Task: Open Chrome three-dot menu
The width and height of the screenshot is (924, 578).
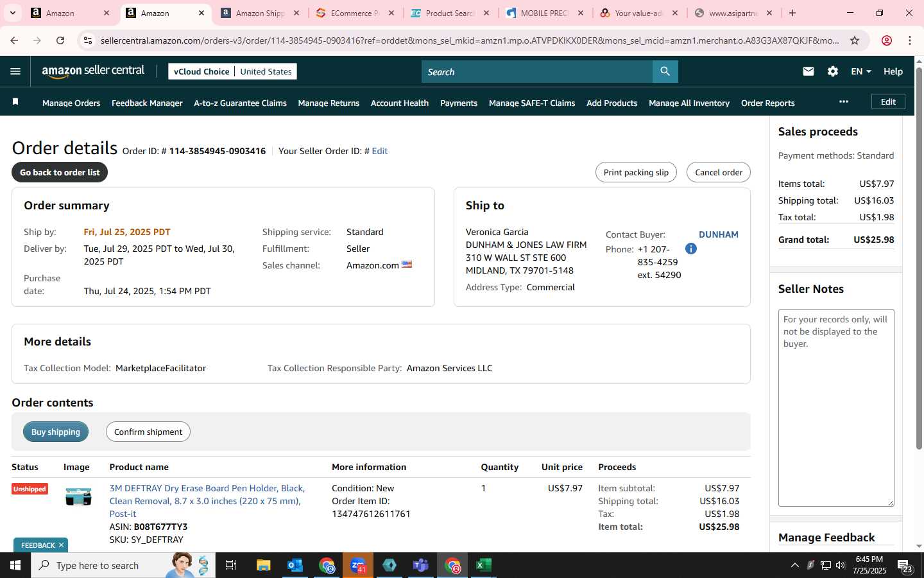Action: [909, 40]
